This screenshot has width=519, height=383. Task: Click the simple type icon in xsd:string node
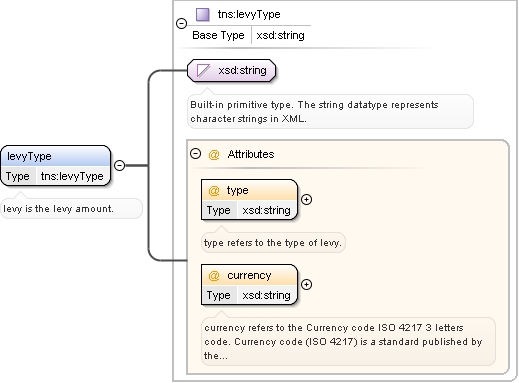[x=204, y=71]
